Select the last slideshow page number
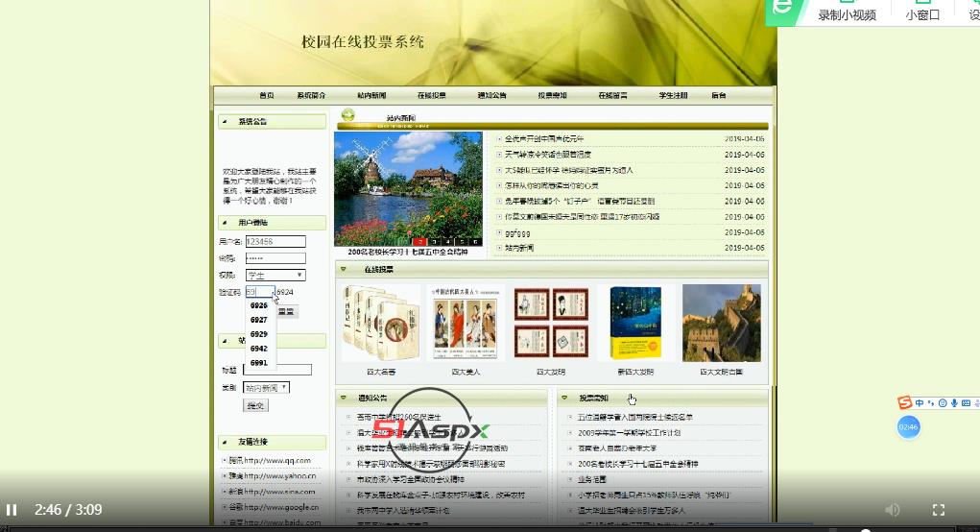980x532 pixels. click(476, 241)
